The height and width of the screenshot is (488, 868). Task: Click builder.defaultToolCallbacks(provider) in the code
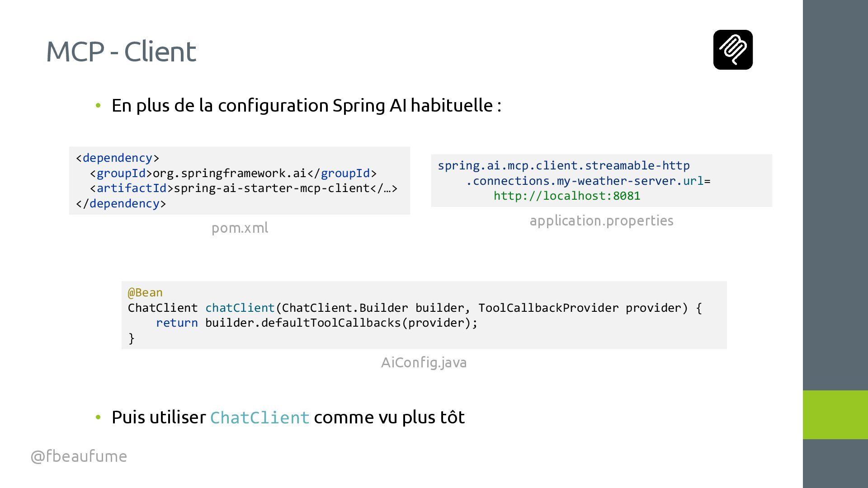click(x=341, y=323)
